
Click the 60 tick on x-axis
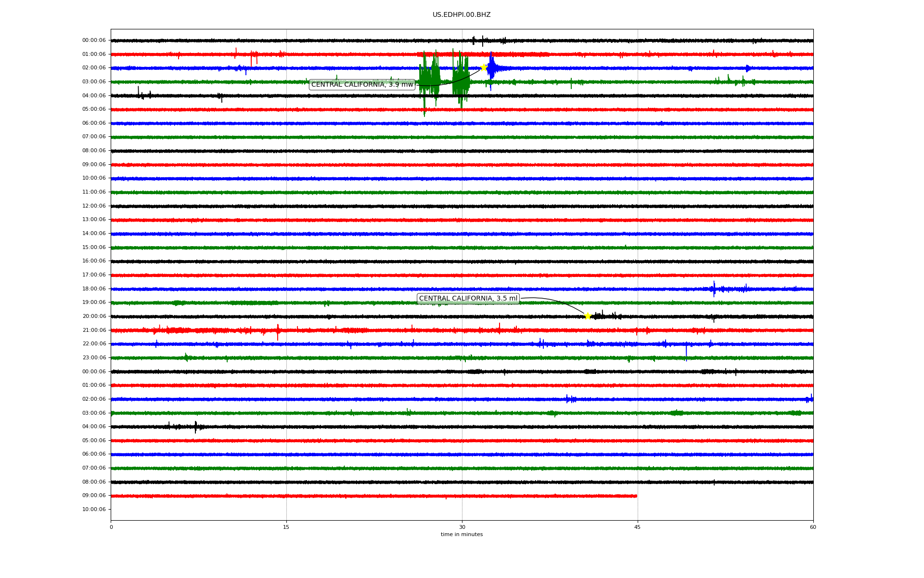812,527
